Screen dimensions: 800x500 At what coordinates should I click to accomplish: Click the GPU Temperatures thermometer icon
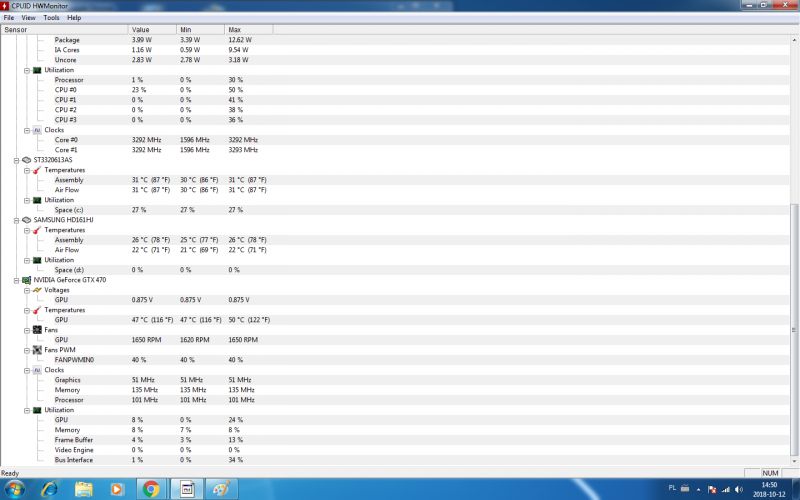[37, 310]
